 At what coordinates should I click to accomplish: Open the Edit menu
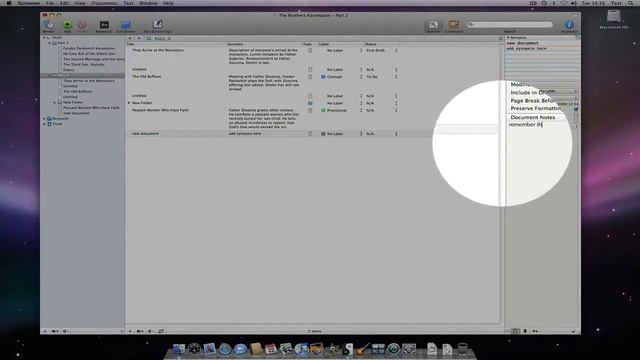[x=64, y=3]
